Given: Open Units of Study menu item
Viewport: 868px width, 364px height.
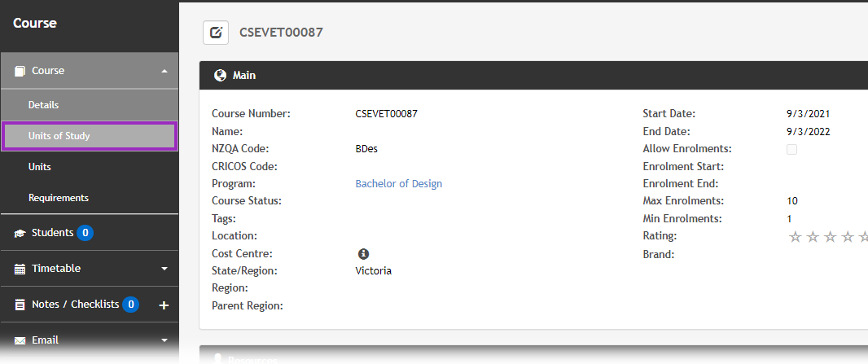Looking at the screenshot, I should click(89, 136).
